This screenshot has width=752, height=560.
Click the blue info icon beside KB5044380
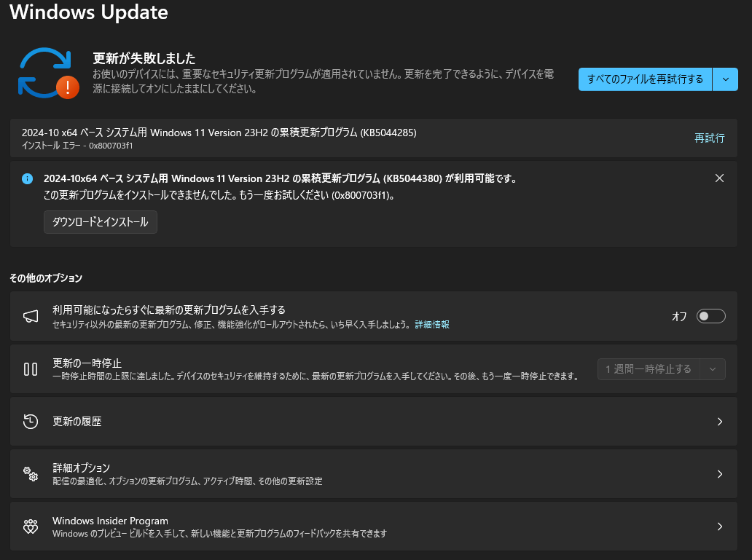click(x=28, y=179)
